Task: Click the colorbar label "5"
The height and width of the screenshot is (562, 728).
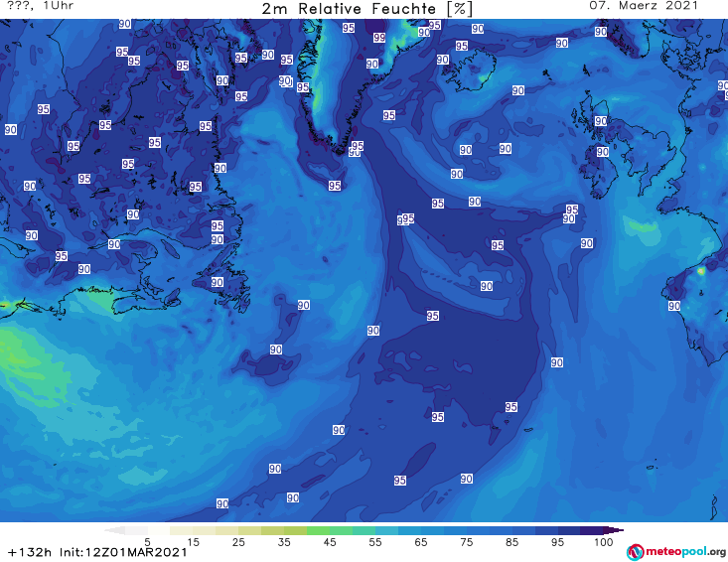Action: pyautogui.click(x=147, y=542)
